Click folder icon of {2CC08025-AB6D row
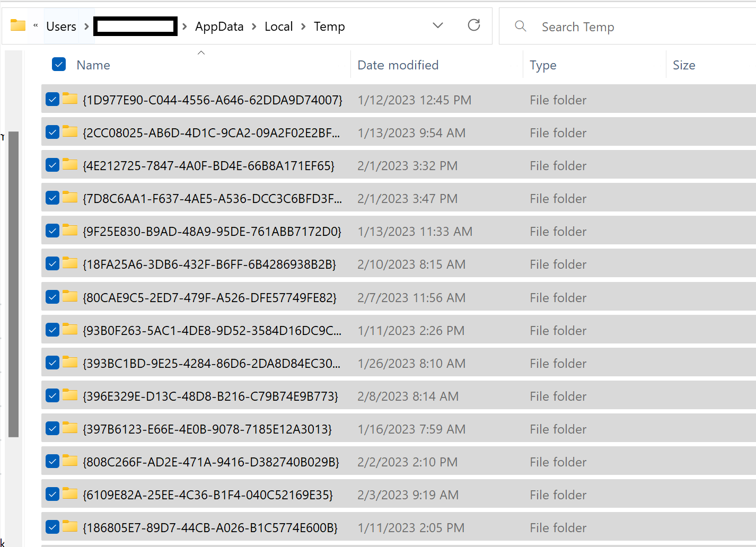 pos(70,131)
